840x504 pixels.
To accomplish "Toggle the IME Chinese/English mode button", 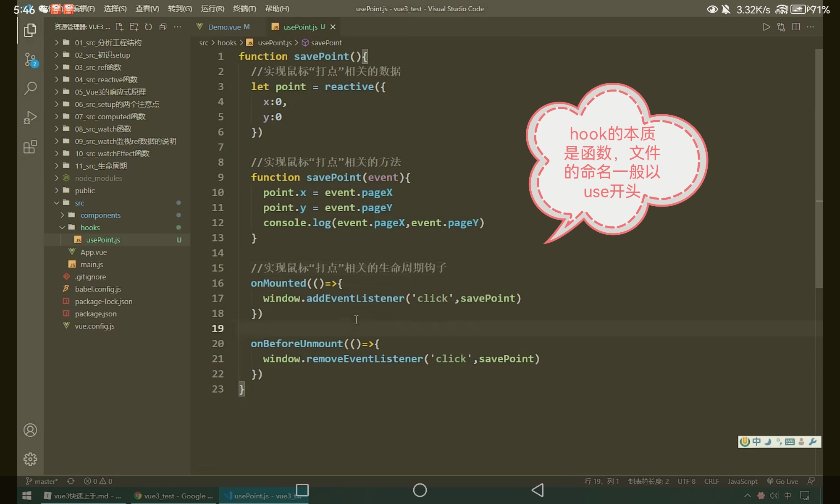I will coord(756,441).
